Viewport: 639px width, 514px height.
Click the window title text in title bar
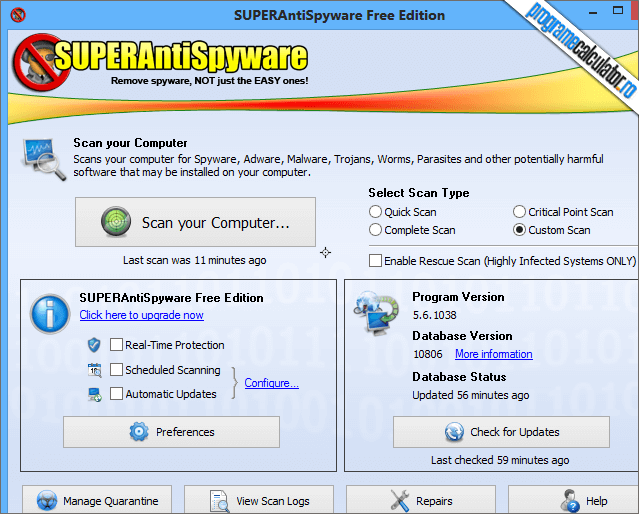click(x=339, y=15)
